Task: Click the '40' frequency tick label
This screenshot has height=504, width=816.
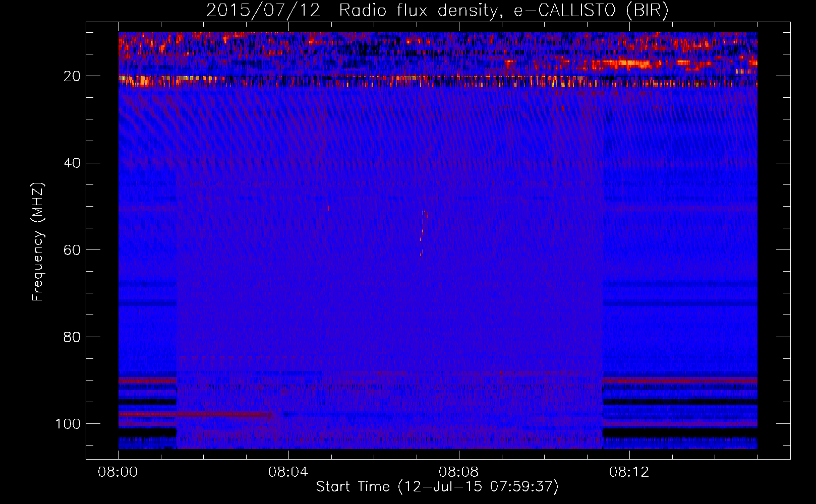Action: coord(73,163)
